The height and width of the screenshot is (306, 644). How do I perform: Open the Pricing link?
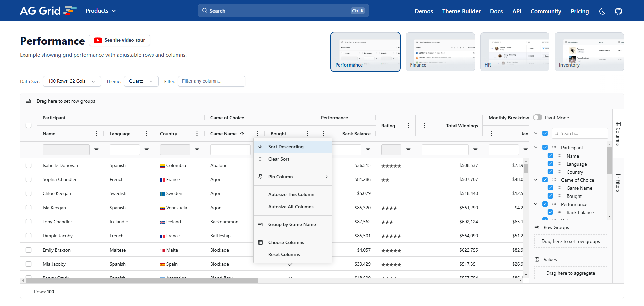pos(580,11)
